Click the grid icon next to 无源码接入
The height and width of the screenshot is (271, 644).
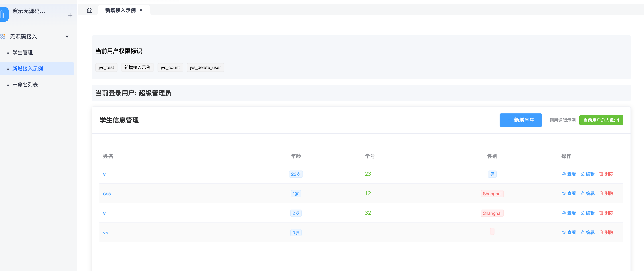tap(3, 36)
